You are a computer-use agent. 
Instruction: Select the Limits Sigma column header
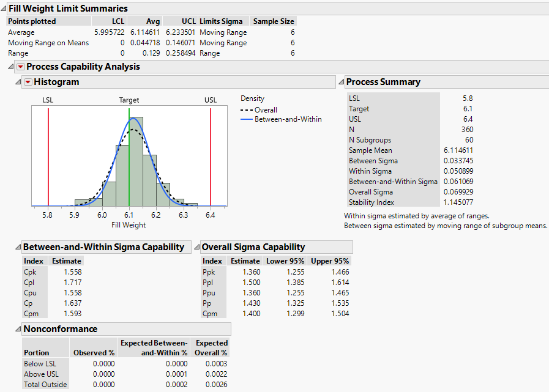pyautogui.click(x=221, y=21)
